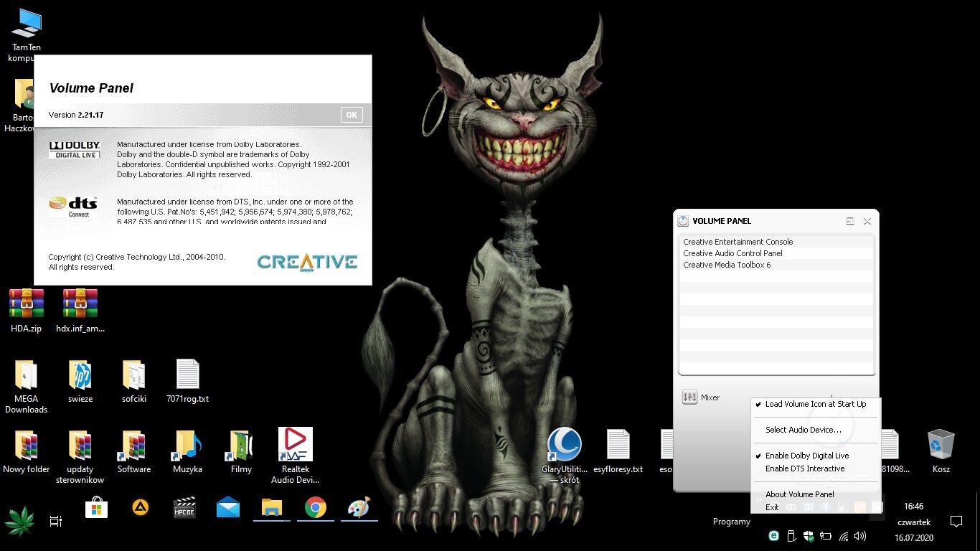Switch to File Explorer on taskbar

coord(272,508)
